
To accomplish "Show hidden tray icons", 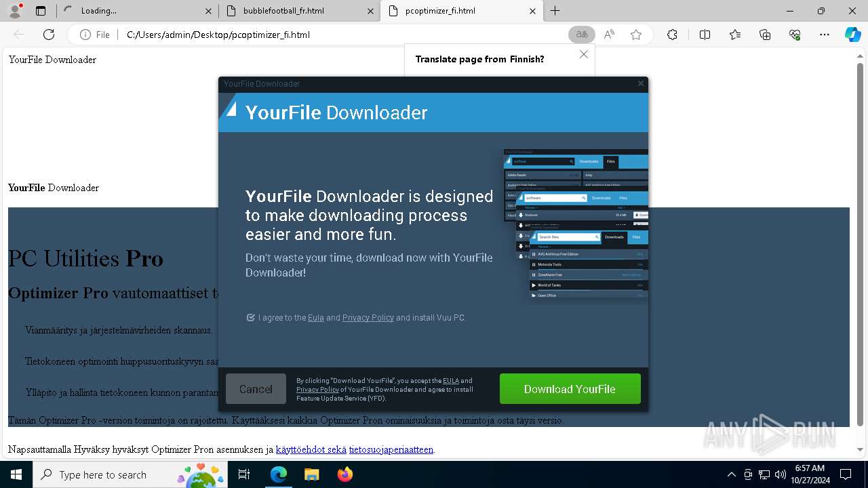I will 731,474.
